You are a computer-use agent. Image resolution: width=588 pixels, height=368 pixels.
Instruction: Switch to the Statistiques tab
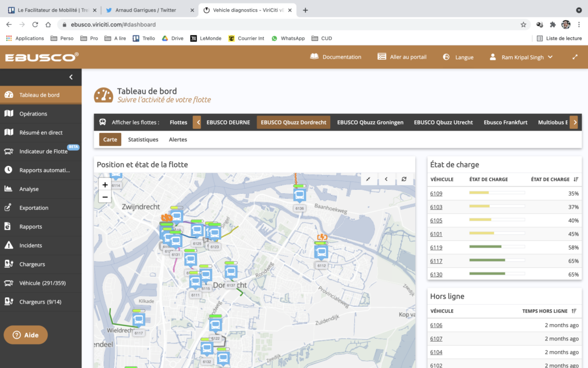pyautogui.click(x=143, y=139)
